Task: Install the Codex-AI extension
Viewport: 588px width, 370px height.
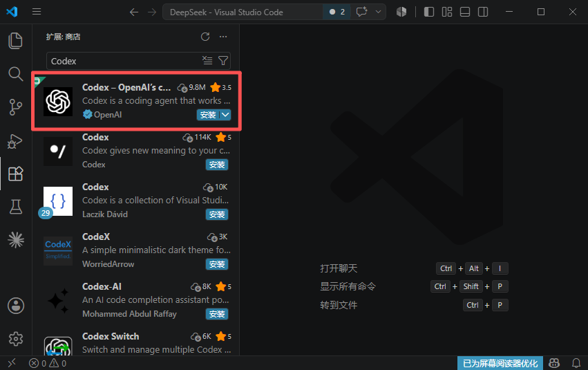Action: click(x=217, y=314)
